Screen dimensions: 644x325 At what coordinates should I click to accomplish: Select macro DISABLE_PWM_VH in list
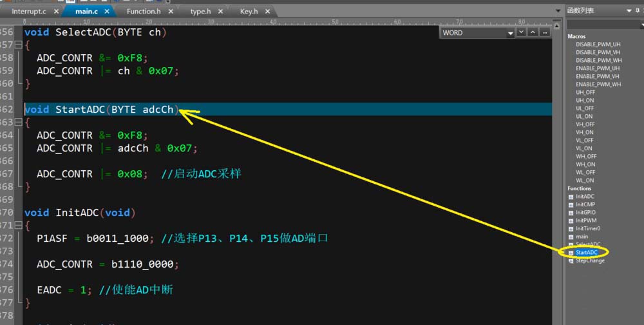coord(598,52)
